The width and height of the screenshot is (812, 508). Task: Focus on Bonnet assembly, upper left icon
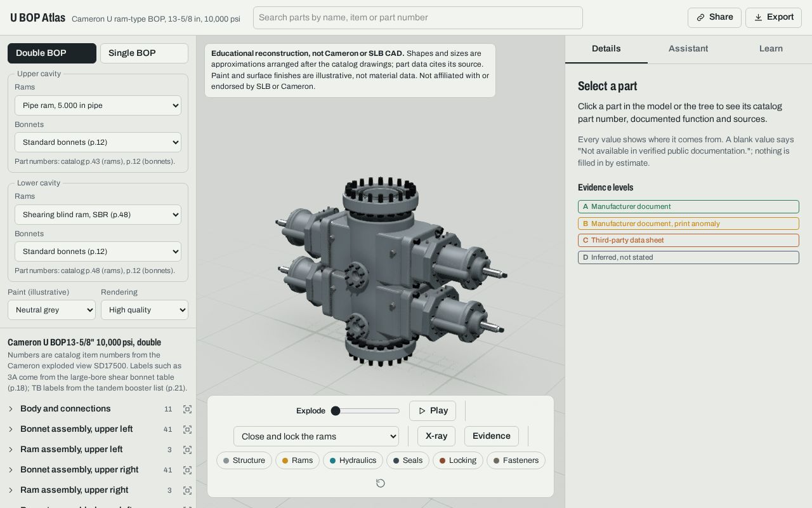point(187,429)
